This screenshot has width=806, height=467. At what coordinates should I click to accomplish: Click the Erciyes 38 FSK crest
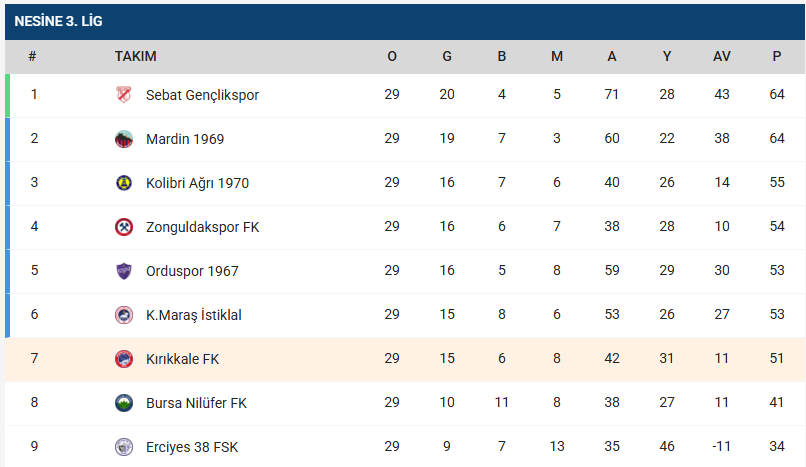(124, 447)
